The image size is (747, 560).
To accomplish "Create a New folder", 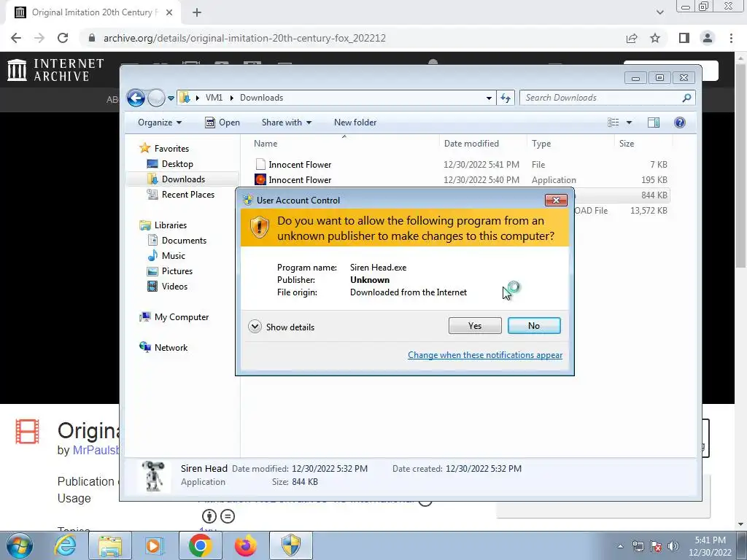I will [x=355, y=122].
